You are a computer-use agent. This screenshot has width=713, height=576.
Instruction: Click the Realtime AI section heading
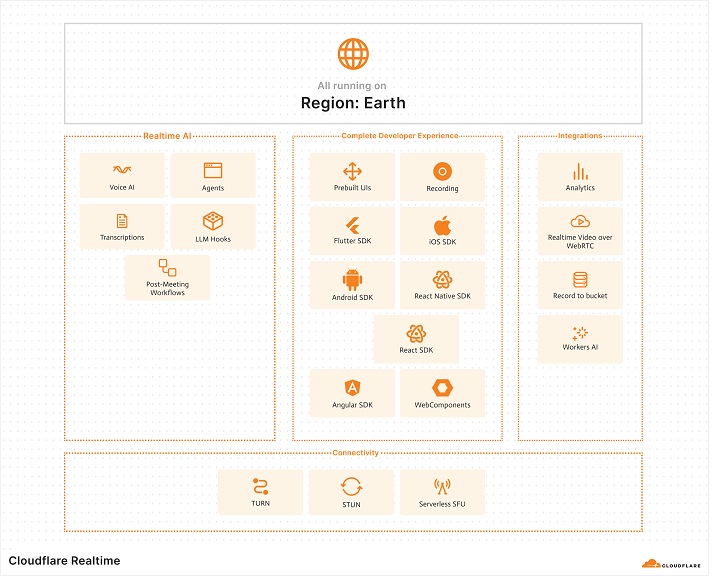(x=167, y=136)
